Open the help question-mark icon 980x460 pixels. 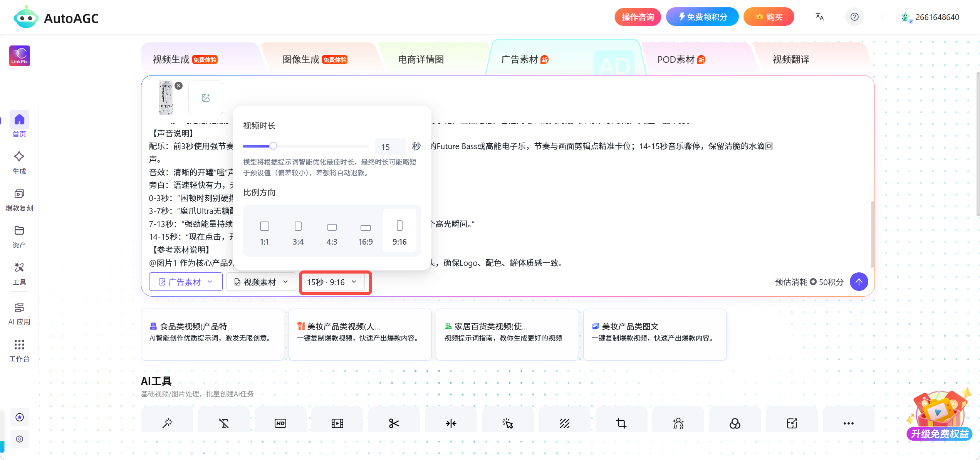[854, 17]
